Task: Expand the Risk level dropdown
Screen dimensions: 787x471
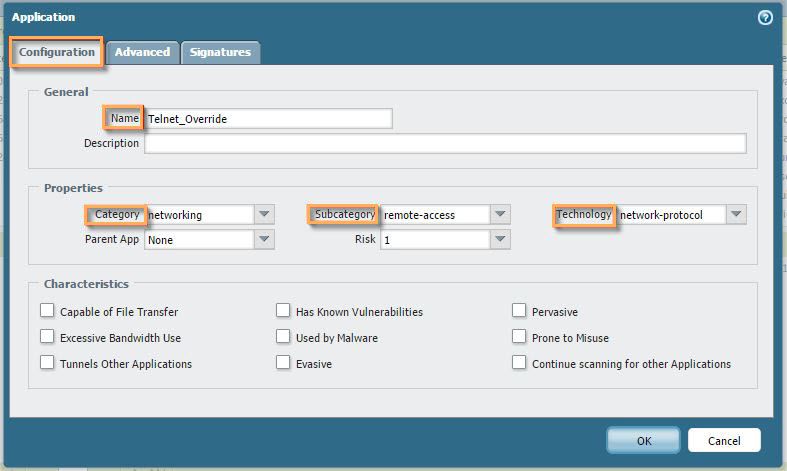Action: tap(500, 240)
